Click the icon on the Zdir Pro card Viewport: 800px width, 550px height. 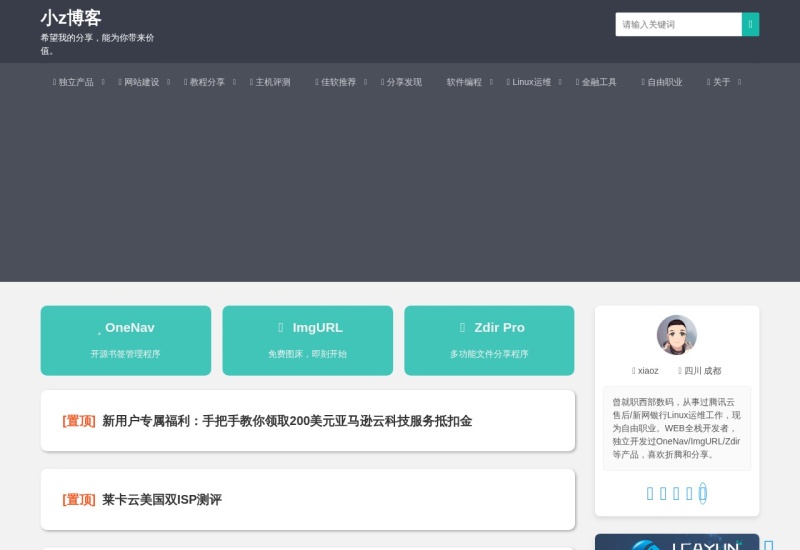click(x=462, y=328)
